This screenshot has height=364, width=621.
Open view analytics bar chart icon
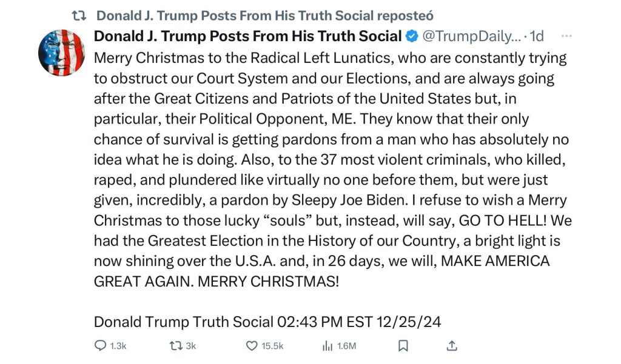click(327, 346)
